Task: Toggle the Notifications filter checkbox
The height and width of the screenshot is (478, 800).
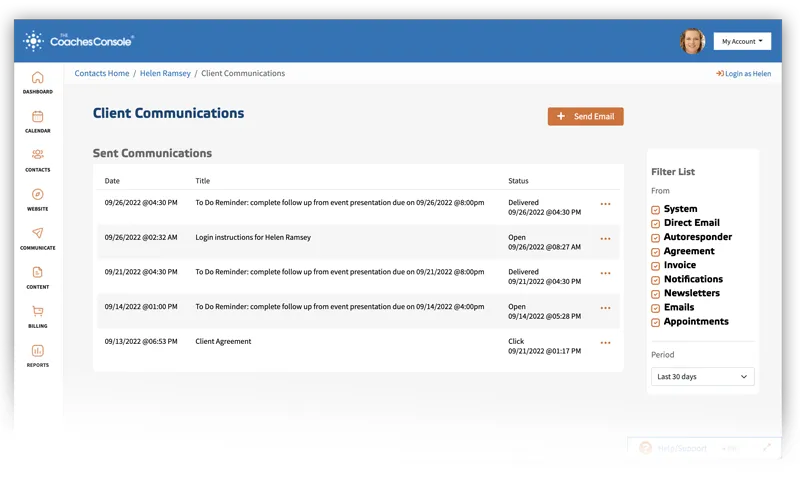Action: pos(656,280)
